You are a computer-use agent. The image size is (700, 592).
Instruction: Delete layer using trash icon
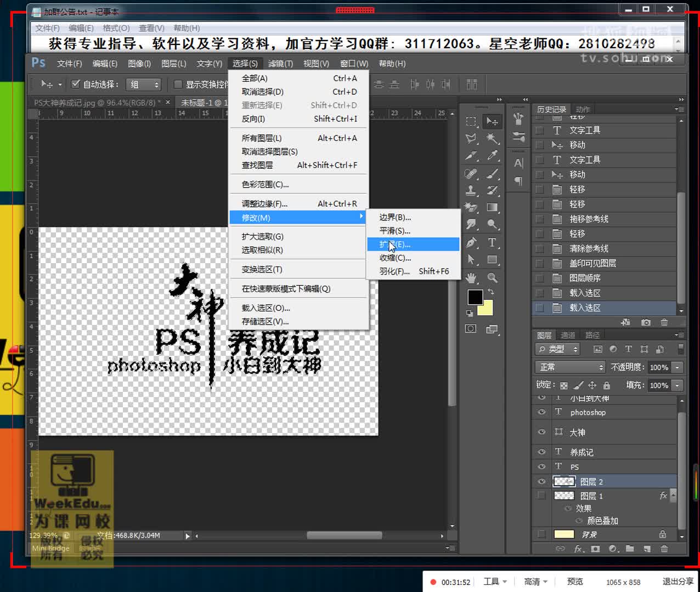[x=664, y=548]
